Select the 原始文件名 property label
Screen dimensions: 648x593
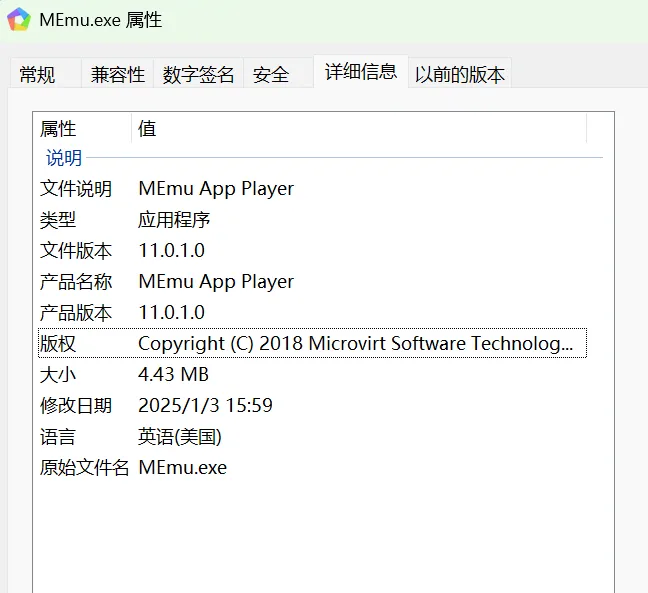tap(84, 468)
